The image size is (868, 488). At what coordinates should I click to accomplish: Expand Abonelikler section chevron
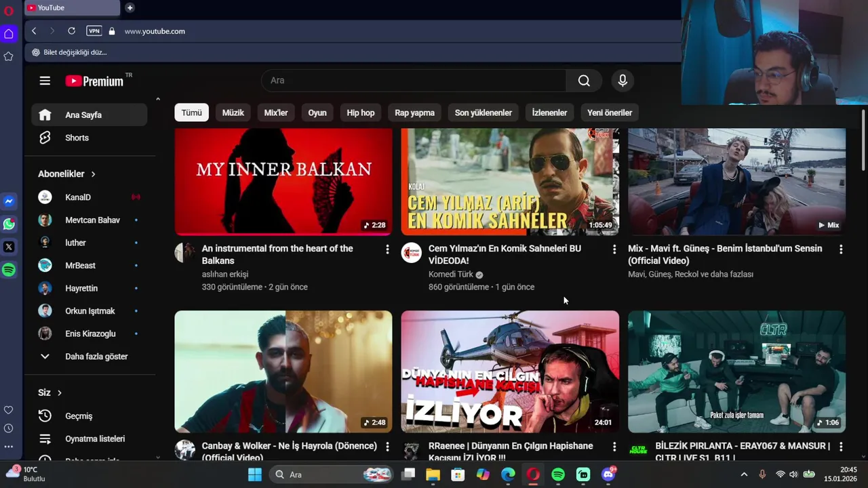tap(93, 174)
